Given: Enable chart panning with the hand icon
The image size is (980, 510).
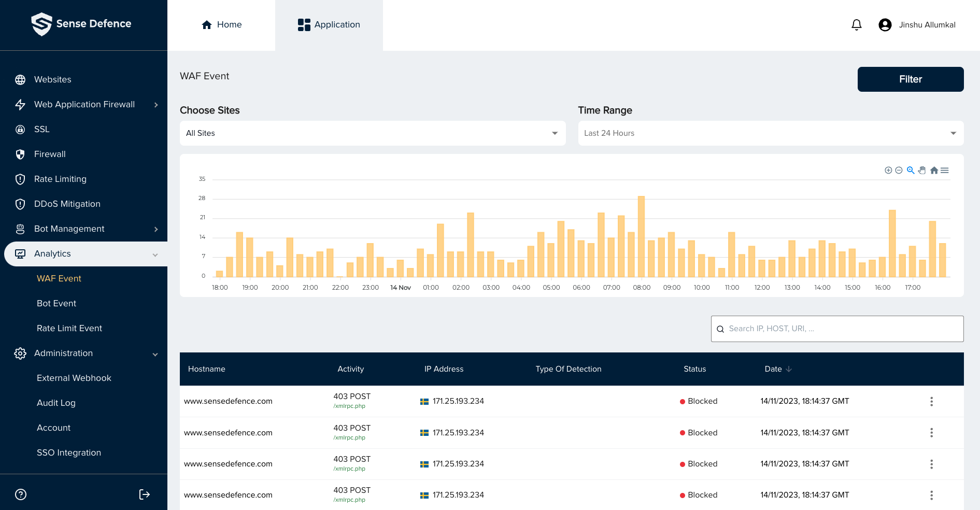Looking at the screenshot, I should (x=922, y=170).
